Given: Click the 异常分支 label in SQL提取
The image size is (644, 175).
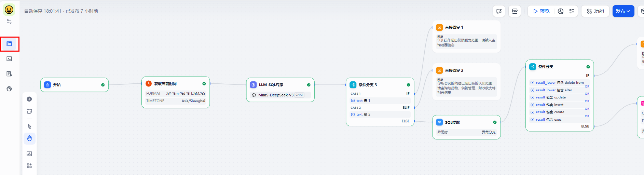Looking at the screenshot, I should pyautogui.click(x=489, y=132).
